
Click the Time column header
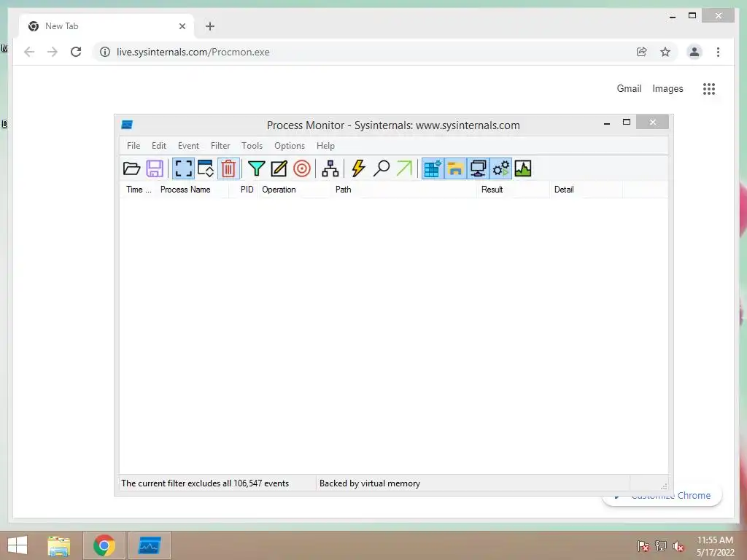click(139, 190)
